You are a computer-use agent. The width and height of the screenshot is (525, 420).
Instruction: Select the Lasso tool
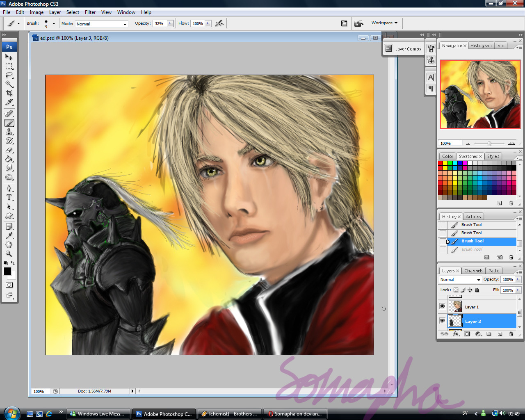pyautogui.click(x=9, y=75)
